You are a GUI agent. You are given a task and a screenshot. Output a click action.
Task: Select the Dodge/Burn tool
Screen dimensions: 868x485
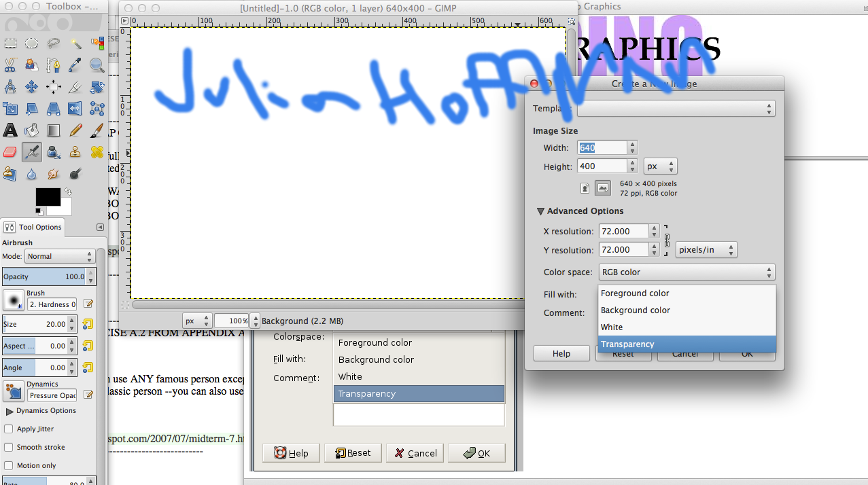(75, 174)
